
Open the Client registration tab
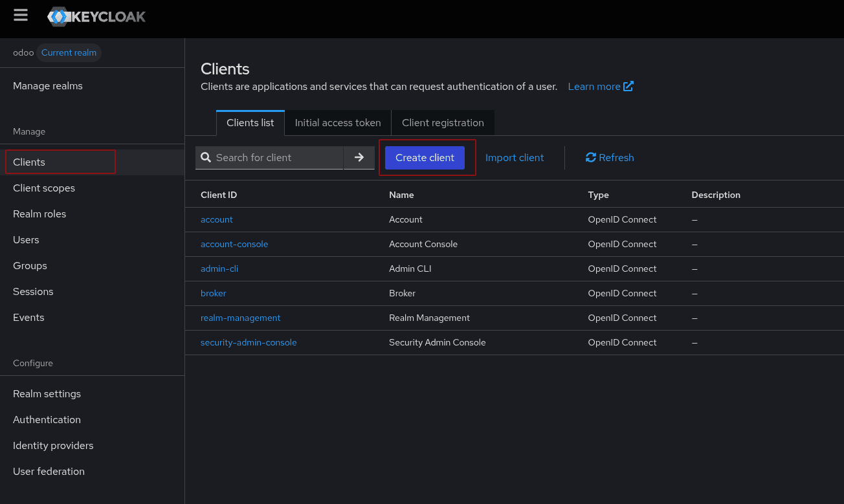click(443, 122)
